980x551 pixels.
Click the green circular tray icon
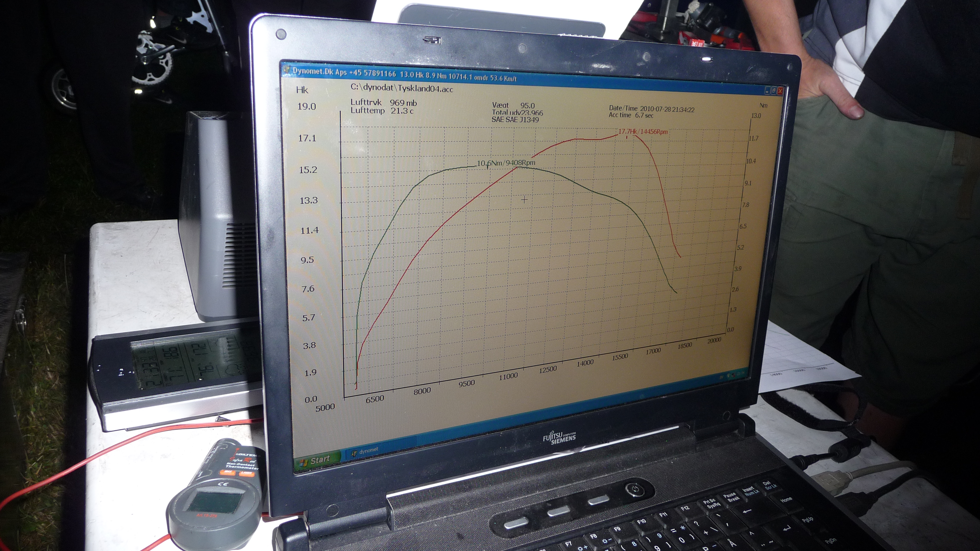tap(729, 376)
